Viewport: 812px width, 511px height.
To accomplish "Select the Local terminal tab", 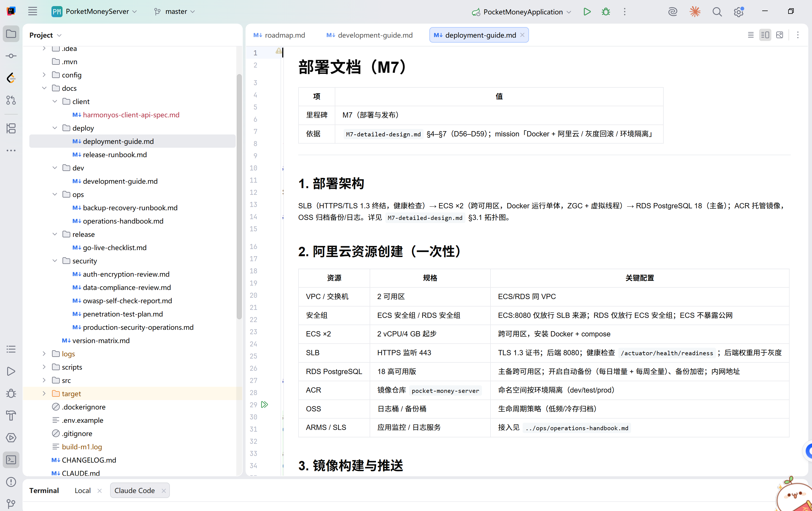I will 83,491.
